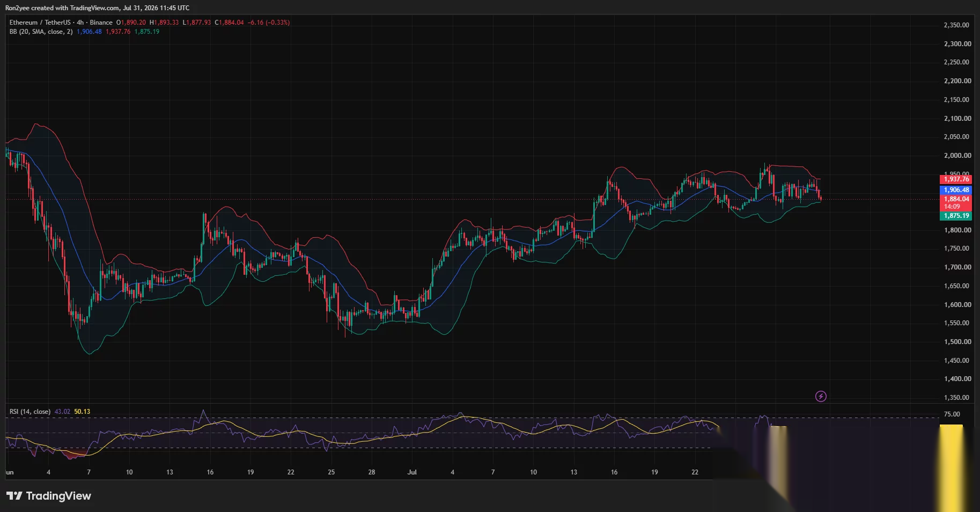
Task: Click the purple lightning bolt event icon
Action: [x=821, y=397]
